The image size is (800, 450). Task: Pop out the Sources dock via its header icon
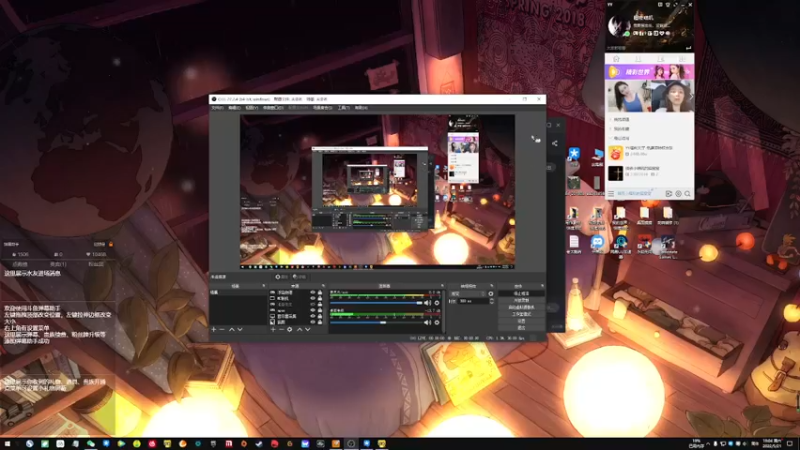[323, 286]
